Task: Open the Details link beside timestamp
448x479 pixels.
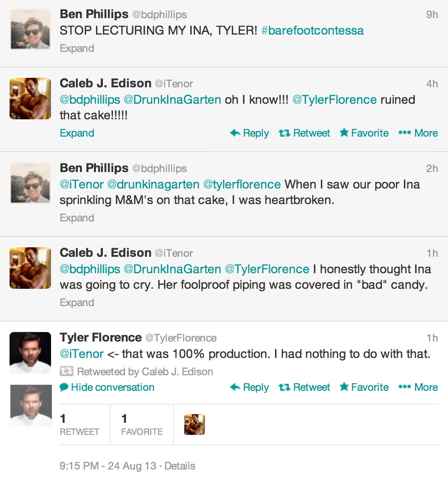Action: (x=180, y=466)
